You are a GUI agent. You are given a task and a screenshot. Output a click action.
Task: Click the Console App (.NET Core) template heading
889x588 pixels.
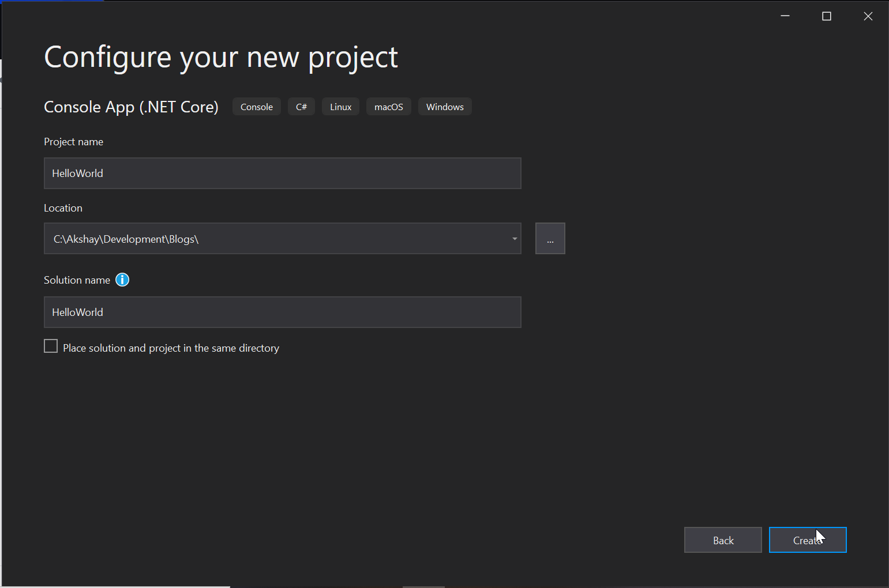(x=131, y=107)
